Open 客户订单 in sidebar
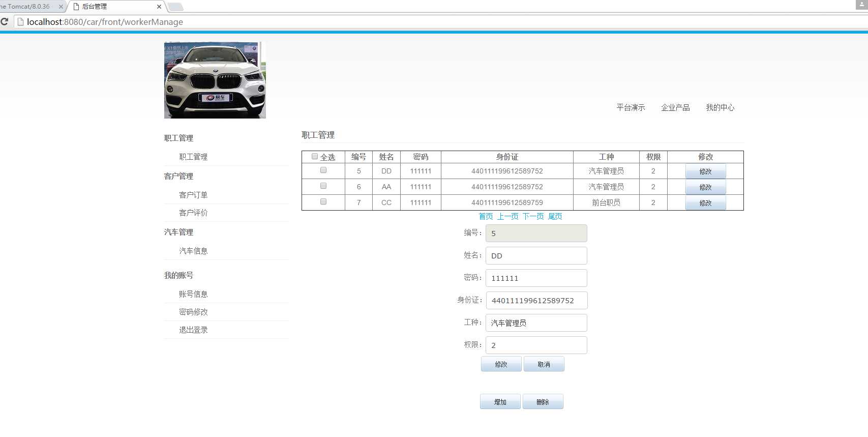 pyautogui.click(x=193, y=195)
